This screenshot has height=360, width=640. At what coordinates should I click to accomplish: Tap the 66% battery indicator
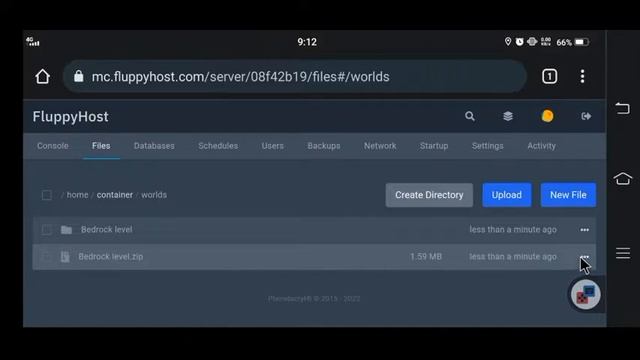point(572,42)
